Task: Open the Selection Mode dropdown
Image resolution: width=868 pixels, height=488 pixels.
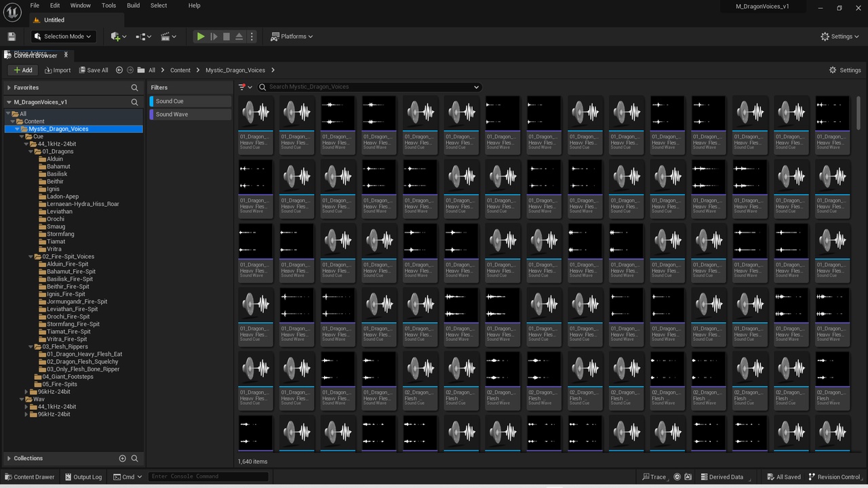Action: tap(63, 37)
